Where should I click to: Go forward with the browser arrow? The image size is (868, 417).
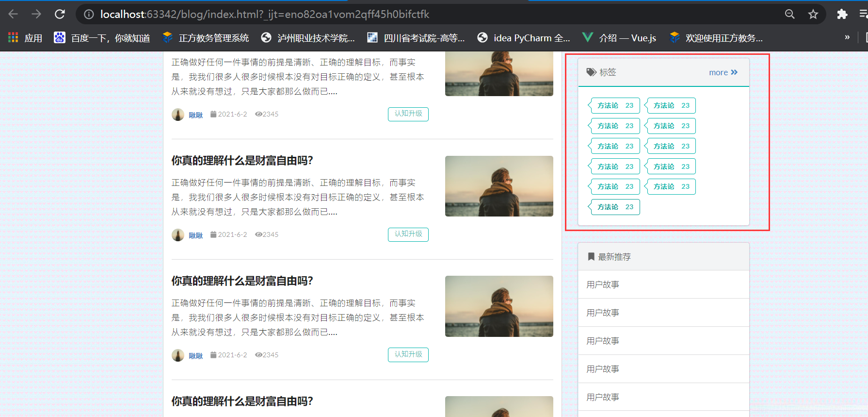[36, 14]
